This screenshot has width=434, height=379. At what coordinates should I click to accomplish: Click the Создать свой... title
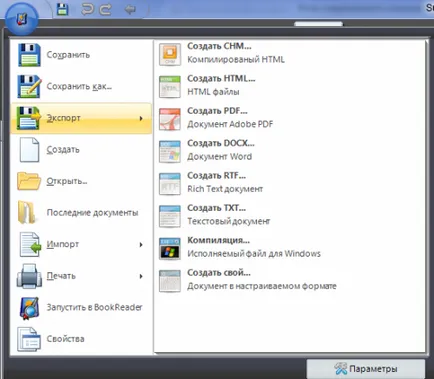pyautogui.click(x=219, y=273)
